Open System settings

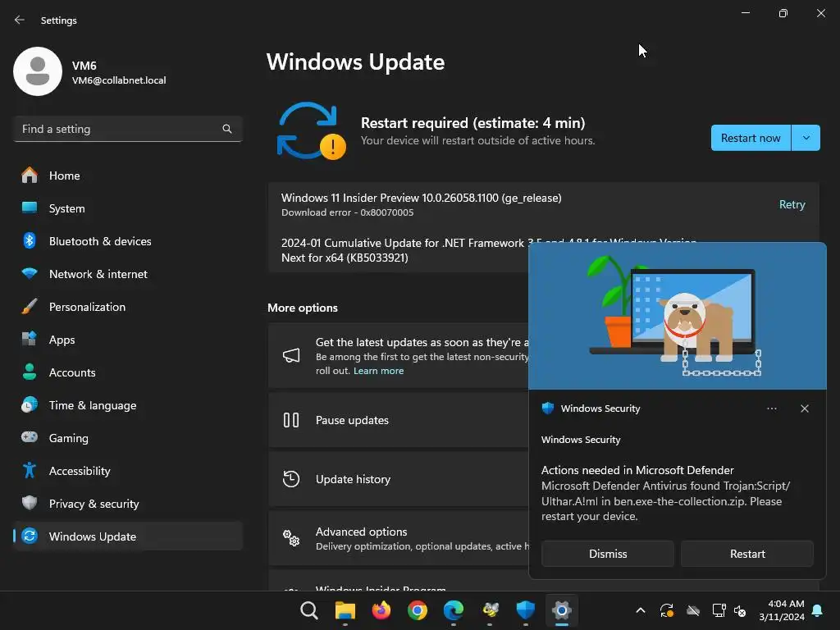pyautogui.click(x=127, y=208)
